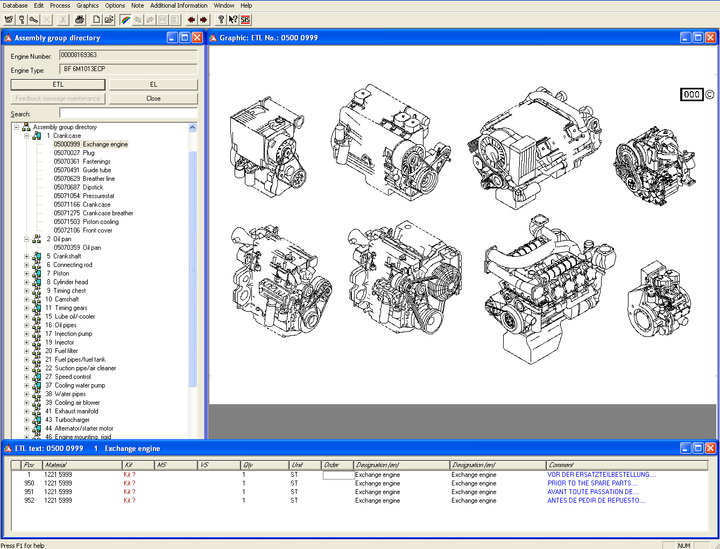Collapse the Assembly group directory root node
This screenshot has width=720, height=549.
[x=17, y=127]
